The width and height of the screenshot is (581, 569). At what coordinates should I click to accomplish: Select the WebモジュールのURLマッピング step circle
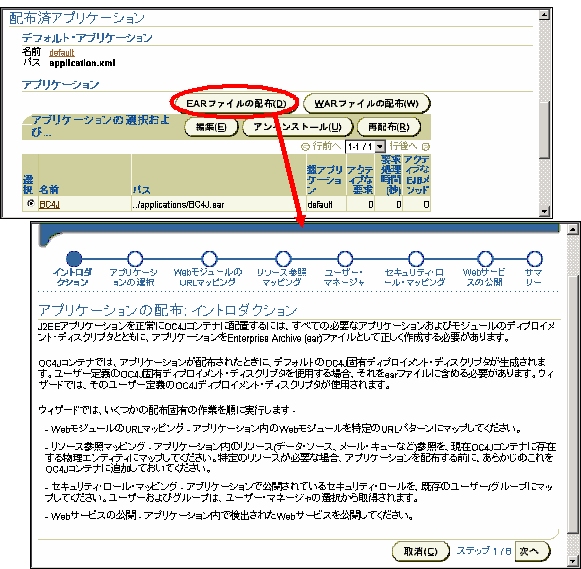coord(209,259)
